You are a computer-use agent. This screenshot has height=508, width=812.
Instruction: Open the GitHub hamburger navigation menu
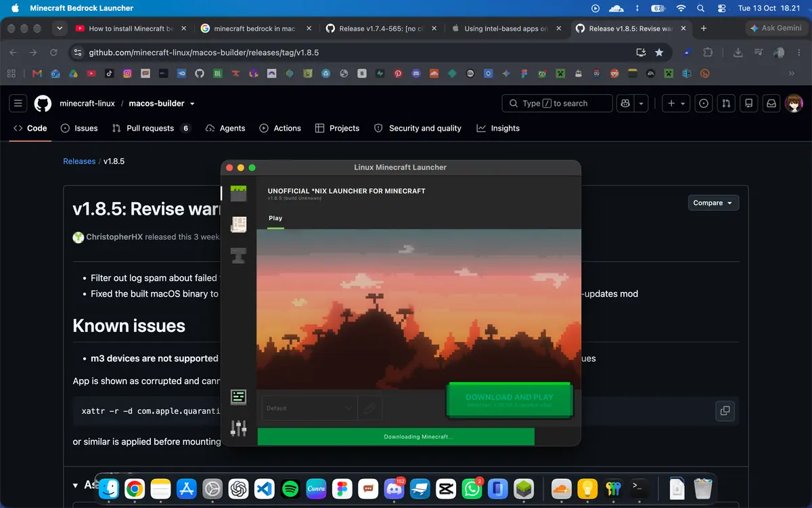pos(18,104)
